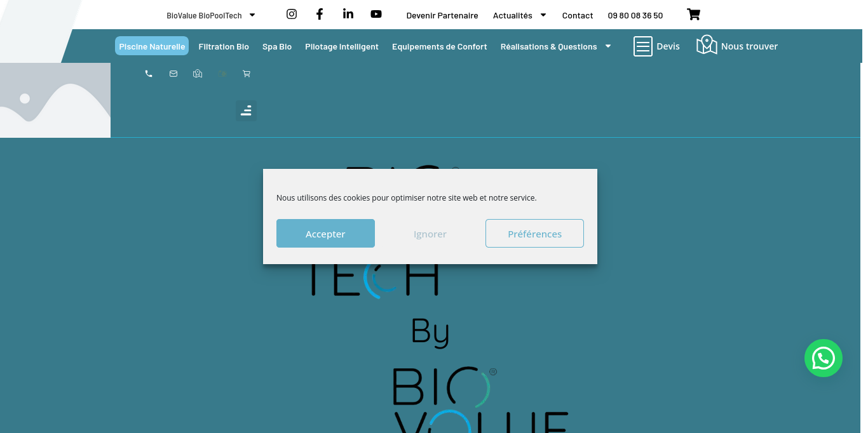868x433 pixels.
Task: Open the LinkedIn icon
Action: 348,14
